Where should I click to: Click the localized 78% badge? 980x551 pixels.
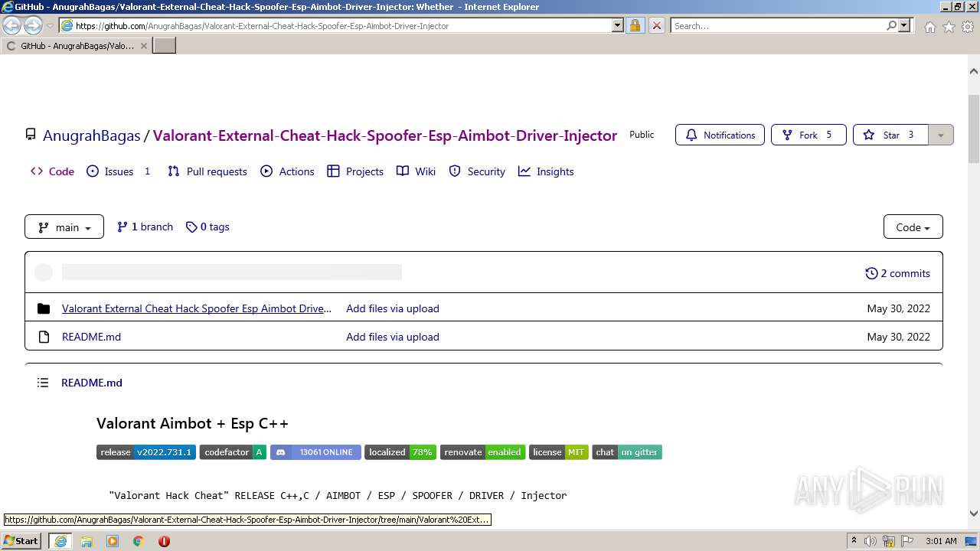[x=400, y=452]
